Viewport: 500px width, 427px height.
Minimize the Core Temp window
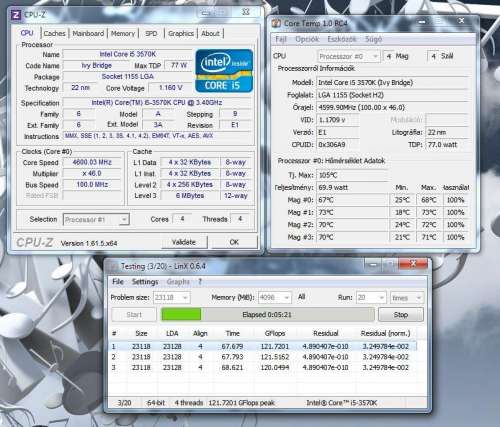pos(422,22)
